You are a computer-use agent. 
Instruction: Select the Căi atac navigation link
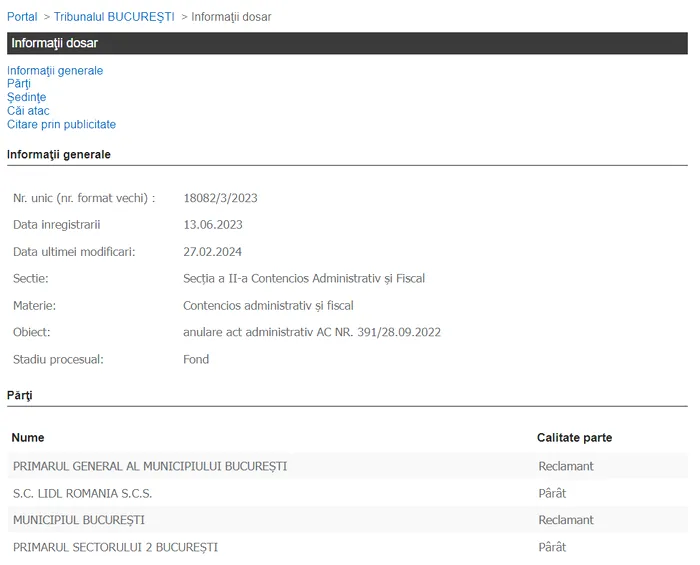(28, 111)
